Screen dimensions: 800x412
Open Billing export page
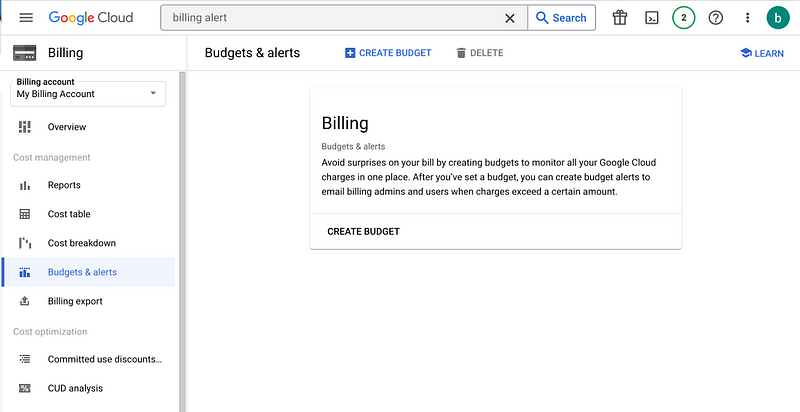(x=75, y=301)
